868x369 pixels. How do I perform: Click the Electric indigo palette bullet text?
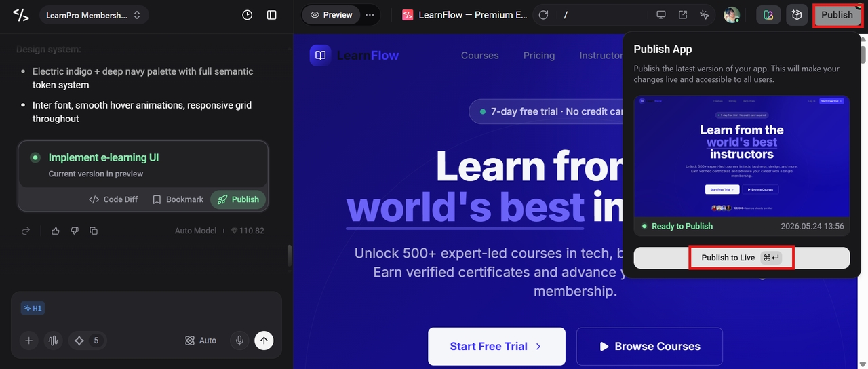point(143,78)
